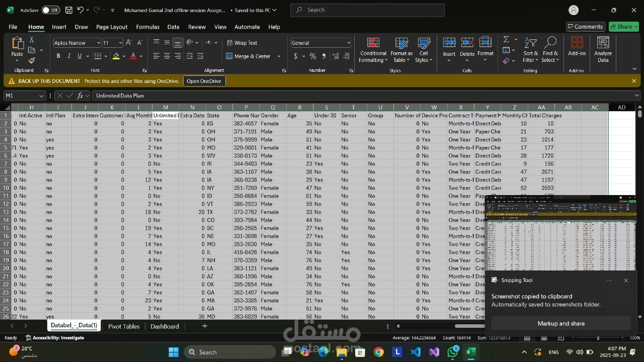Open the General number format dropdown
The width and height of the screenshot is (644, 362).
[x=348, y=43]
